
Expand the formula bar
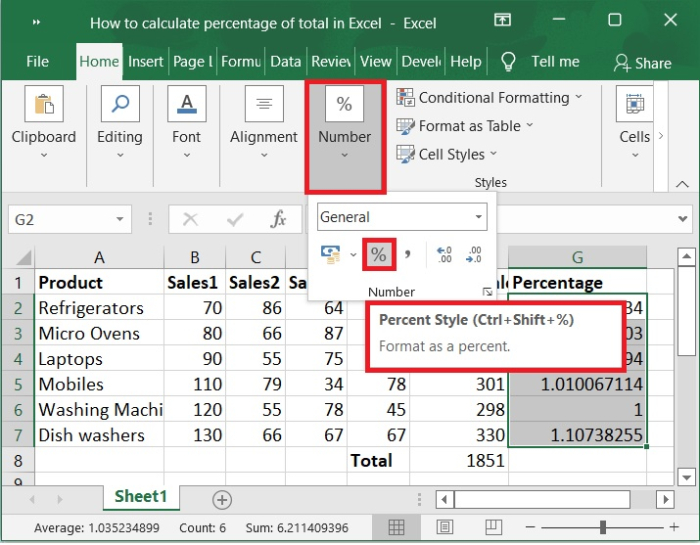(682, 219)
